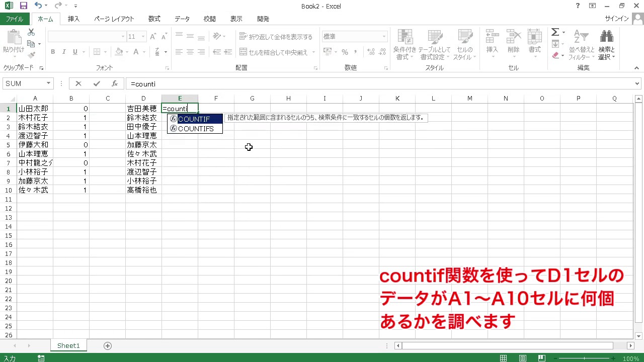Toggle Underline formatting
The height and width of the screenshot is (362, 644).
click(x=75, y=52)
